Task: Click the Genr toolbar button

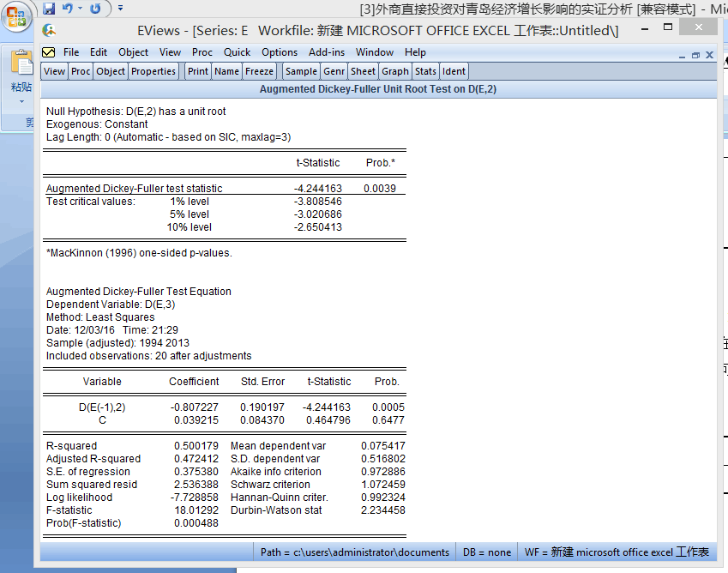Action: pos(334,71)
